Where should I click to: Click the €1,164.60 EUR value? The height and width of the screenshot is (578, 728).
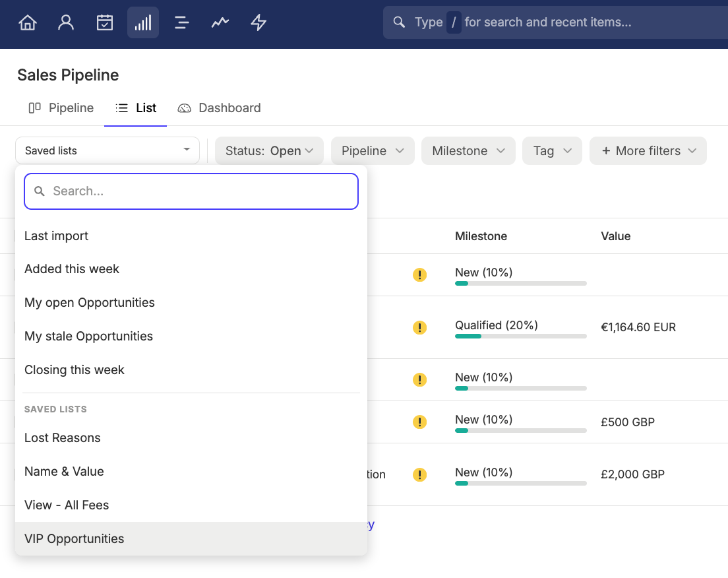[x=638, y=327]
